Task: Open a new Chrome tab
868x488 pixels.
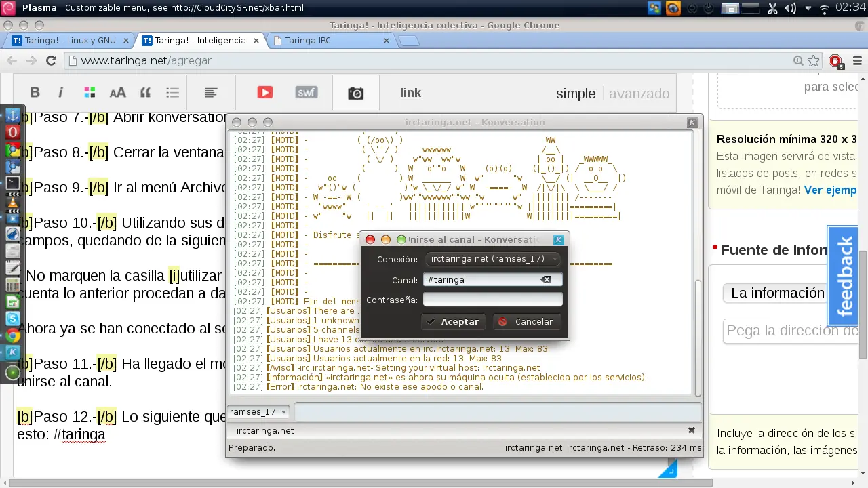Action: pyautogui.click(x=409, y=41)
